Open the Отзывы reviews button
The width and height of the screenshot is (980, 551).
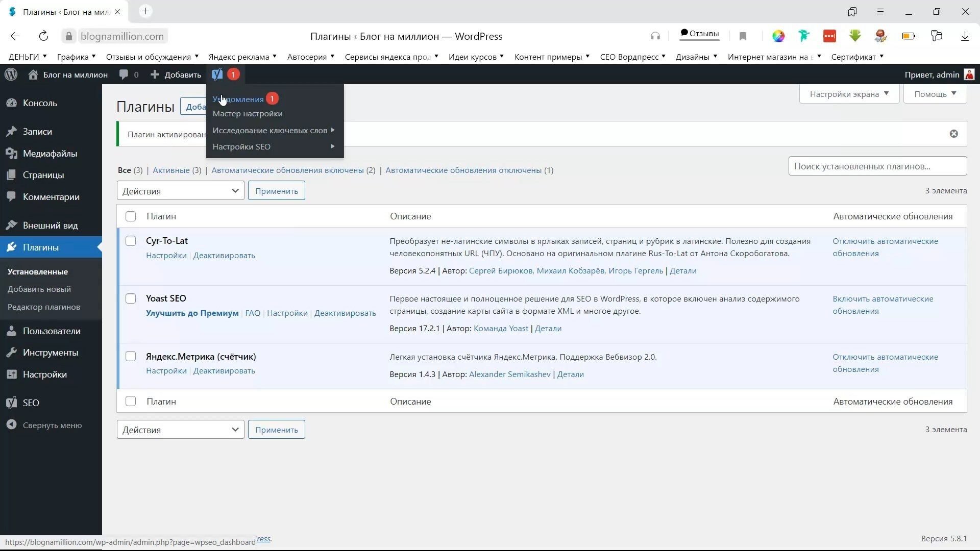click(699, 34)
